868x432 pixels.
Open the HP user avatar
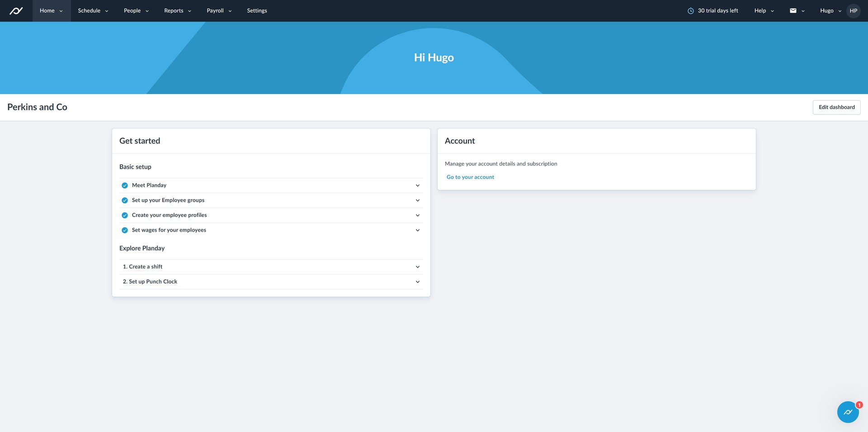(853, 11)
